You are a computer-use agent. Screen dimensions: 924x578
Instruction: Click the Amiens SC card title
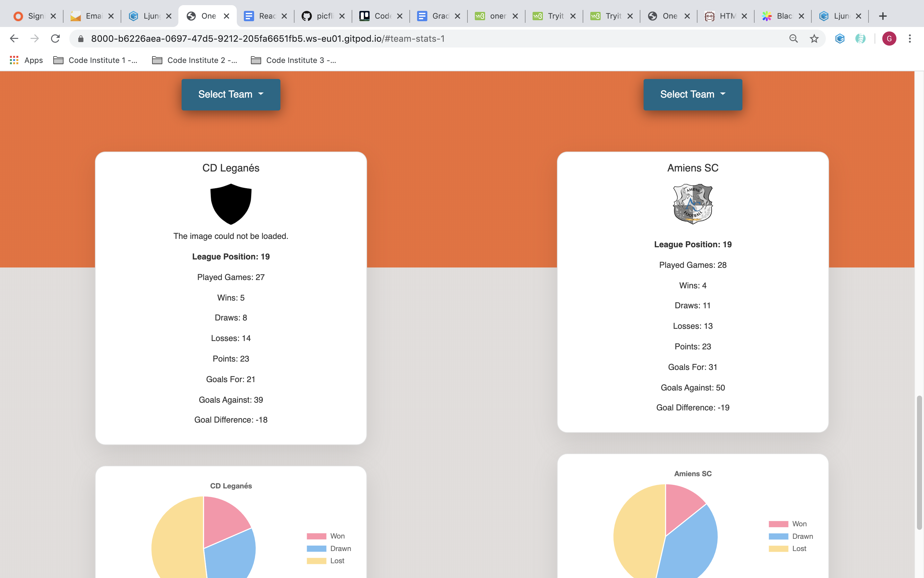pyautogui.click(x=693, y=168)
